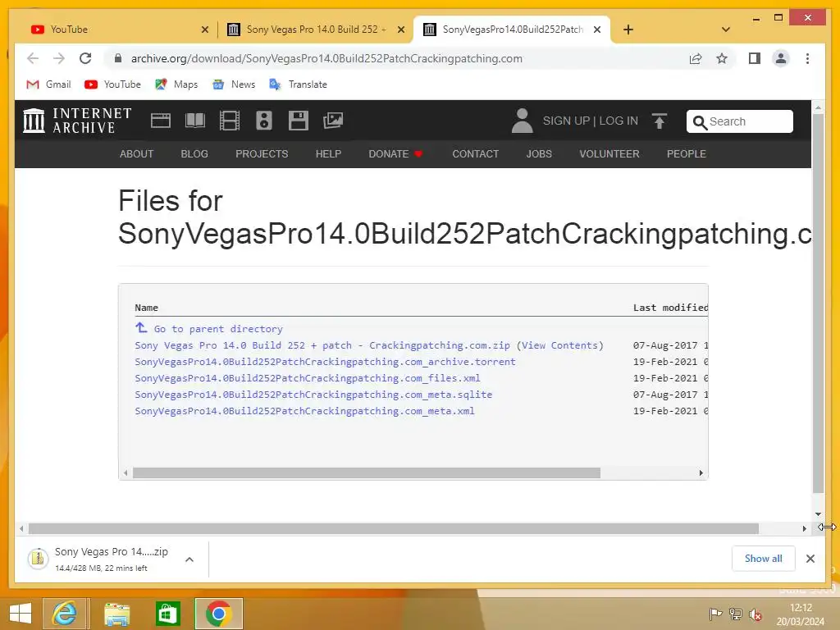
Task: Expand download item options chevron
Action: coord(189,559)
